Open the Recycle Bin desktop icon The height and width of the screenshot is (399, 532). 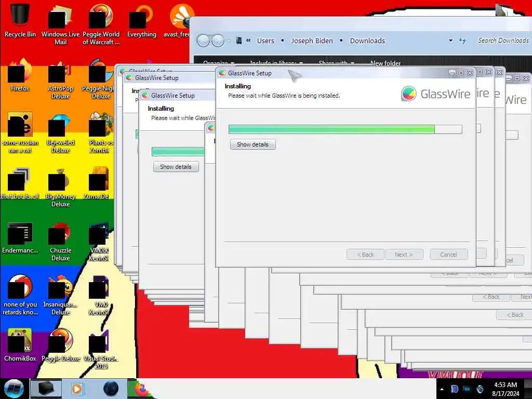tap(20, 20)
